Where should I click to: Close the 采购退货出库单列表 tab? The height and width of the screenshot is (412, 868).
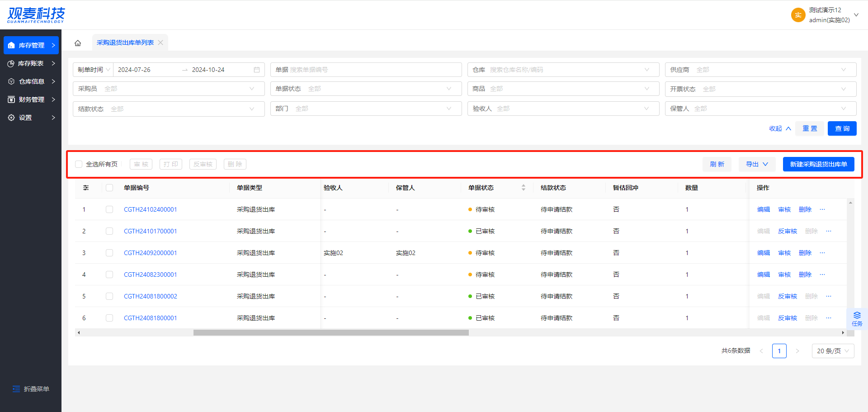[x=160, y=43]
